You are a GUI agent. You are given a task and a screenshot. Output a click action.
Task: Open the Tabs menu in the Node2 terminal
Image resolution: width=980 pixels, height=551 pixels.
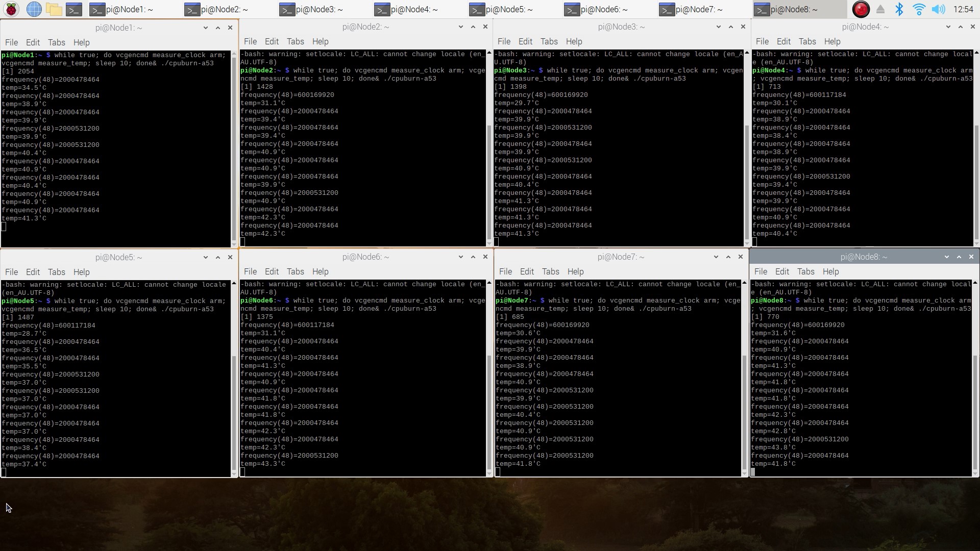click(x=295, y=41)
